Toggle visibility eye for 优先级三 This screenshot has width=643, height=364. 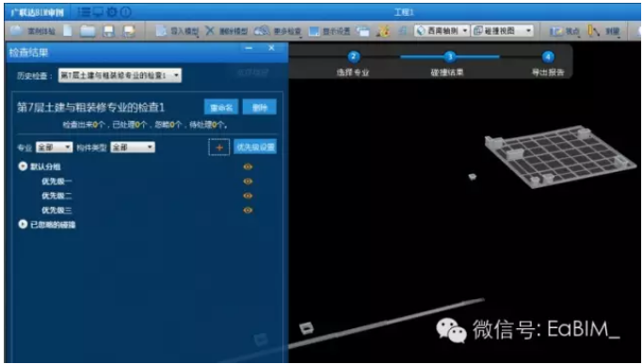pos(248,210)
